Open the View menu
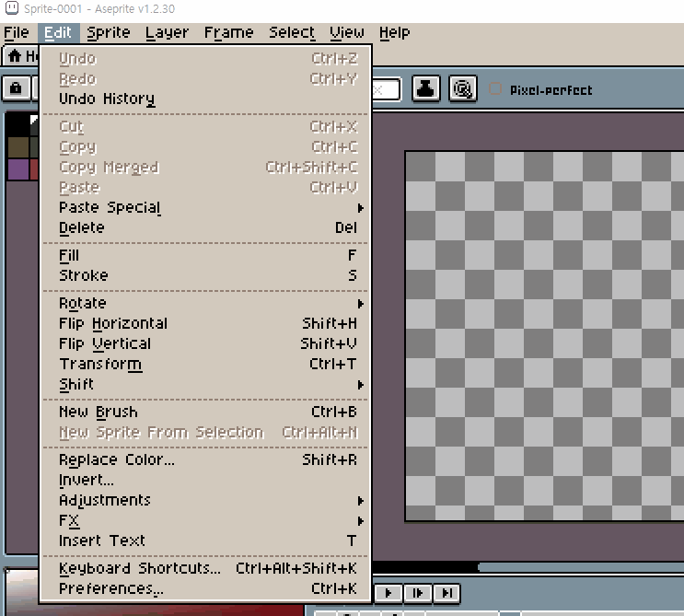Image resolution: width=684 pixels, height=616 pixels. click(x=347, y=33)
